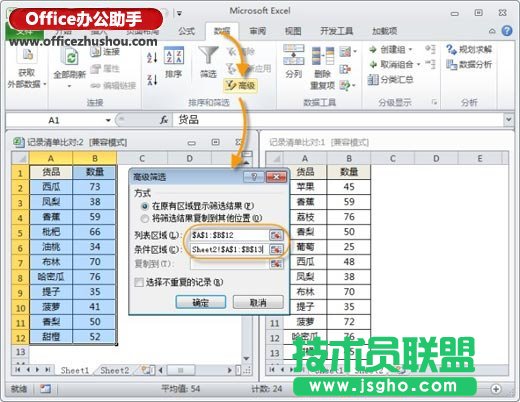
Task: Open the Get External Data dropdown
Action: [45, 84]
